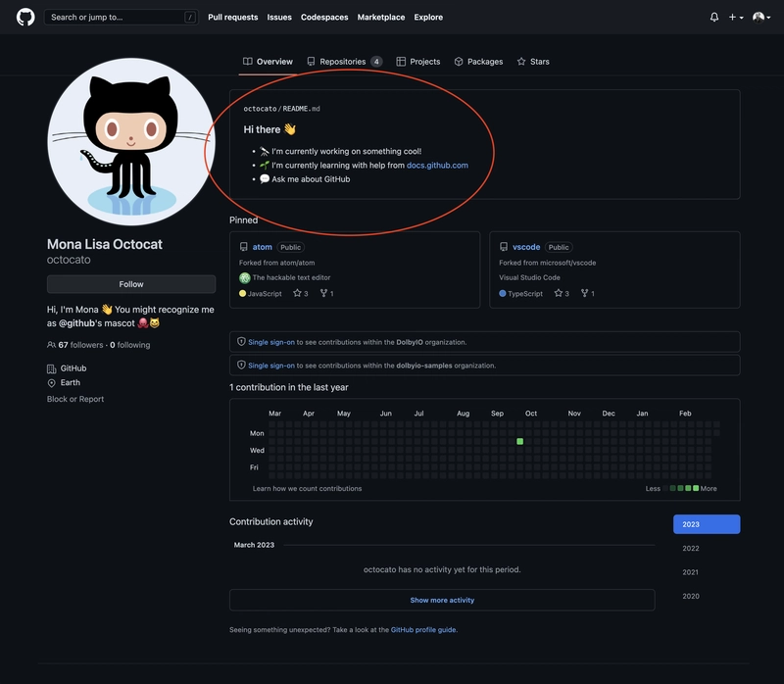Click the Mona Lisa Octocat profile picture

(131, 141)
